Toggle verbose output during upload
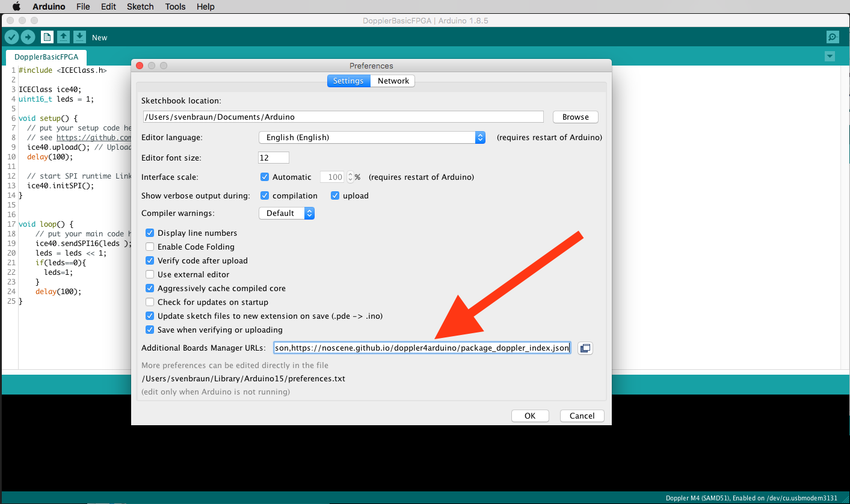The width and height of the screenshot is (850, 504). tap(335, 195)
